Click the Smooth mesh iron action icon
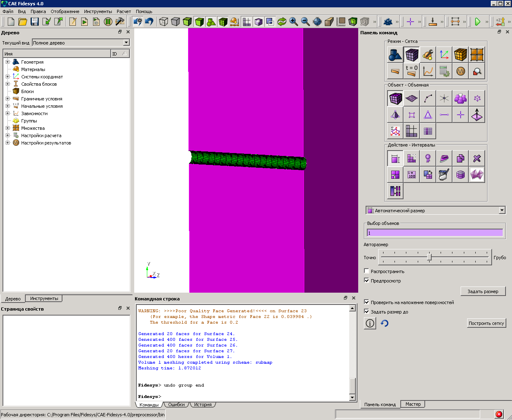 [444, 158]
